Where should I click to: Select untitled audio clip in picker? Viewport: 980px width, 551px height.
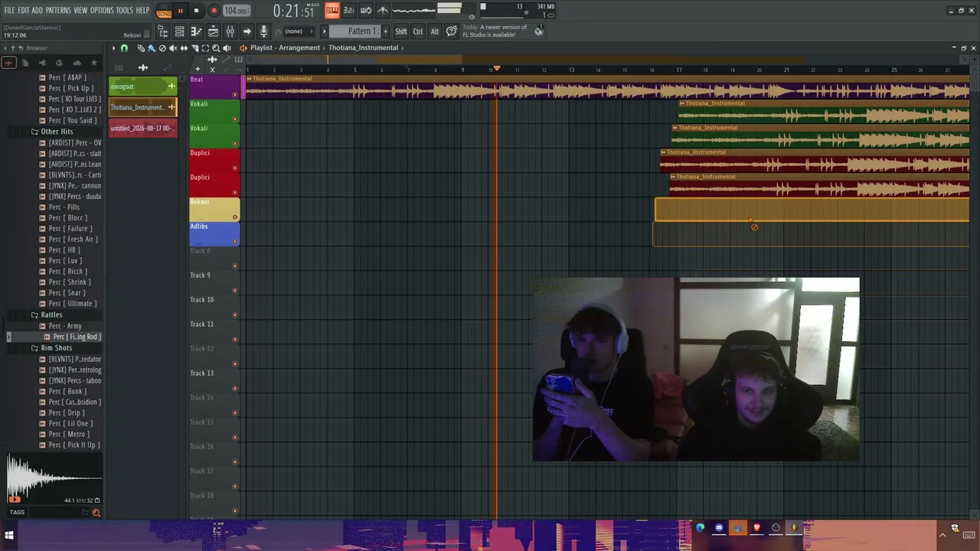click(143, 129)
